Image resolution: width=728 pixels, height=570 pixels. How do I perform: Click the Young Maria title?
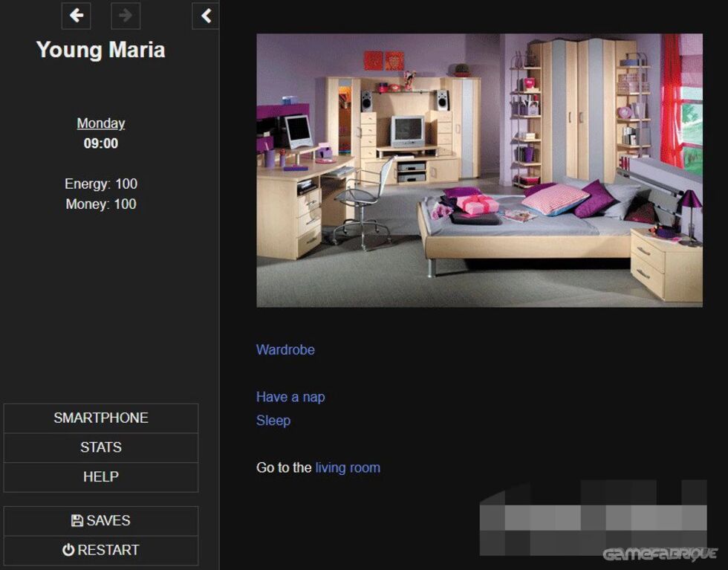(101, 51)
